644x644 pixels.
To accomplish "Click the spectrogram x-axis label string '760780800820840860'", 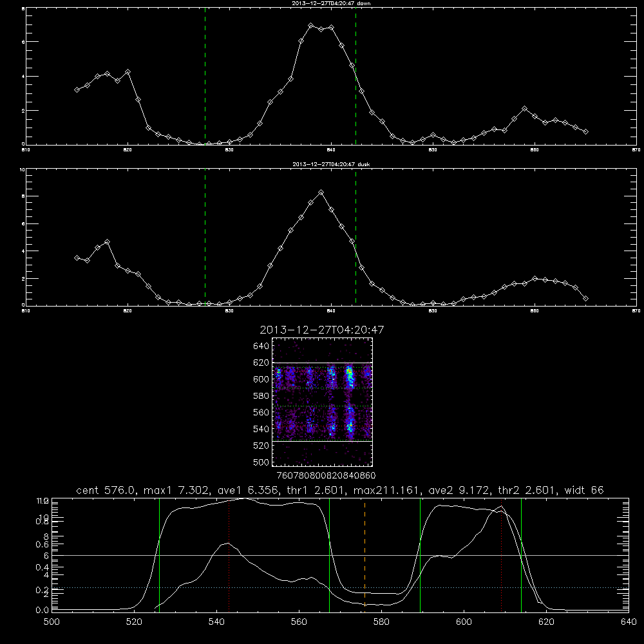I will pos(327,475).
